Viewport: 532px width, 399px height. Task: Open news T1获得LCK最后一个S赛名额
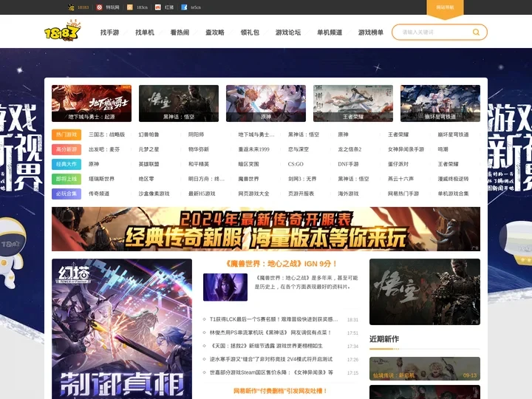(x=273, y=319)
